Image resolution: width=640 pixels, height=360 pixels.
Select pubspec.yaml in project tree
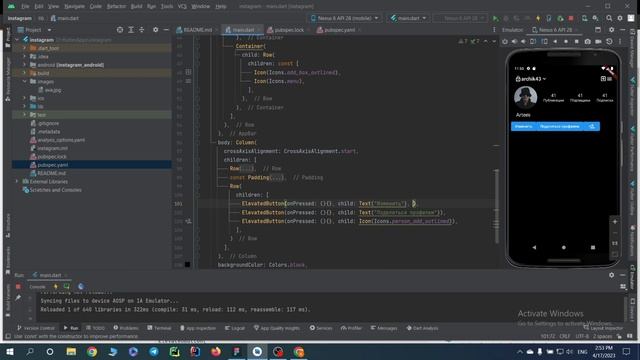(53, 165)
